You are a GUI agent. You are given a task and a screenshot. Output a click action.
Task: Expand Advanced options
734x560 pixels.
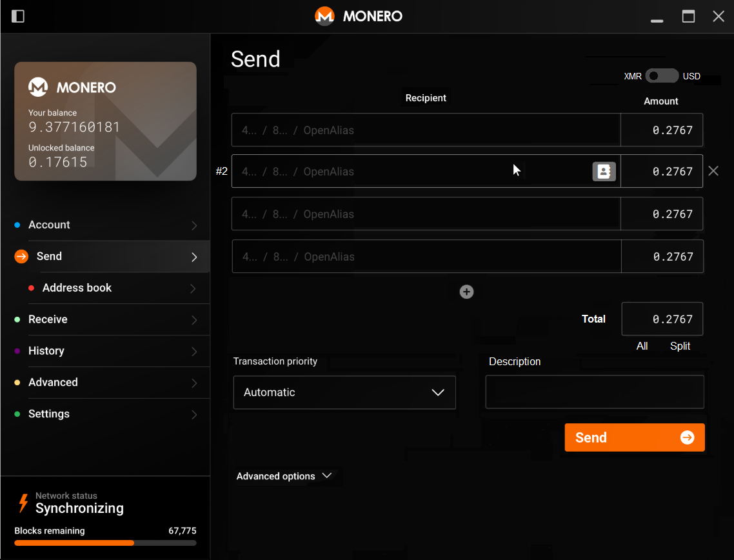284,476
